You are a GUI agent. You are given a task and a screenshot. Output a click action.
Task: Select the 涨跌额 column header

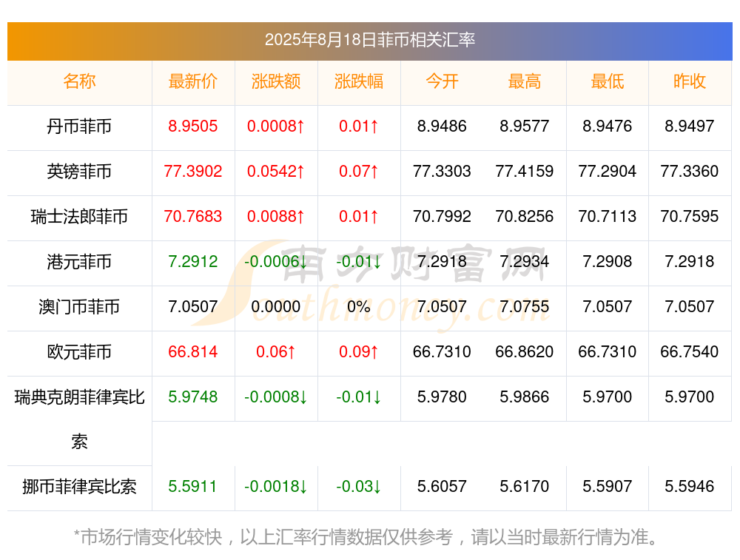click(275, 81)
